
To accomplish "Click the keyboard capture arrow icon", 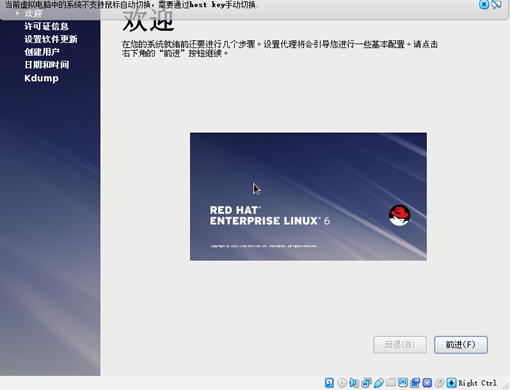I will (451, 383).
